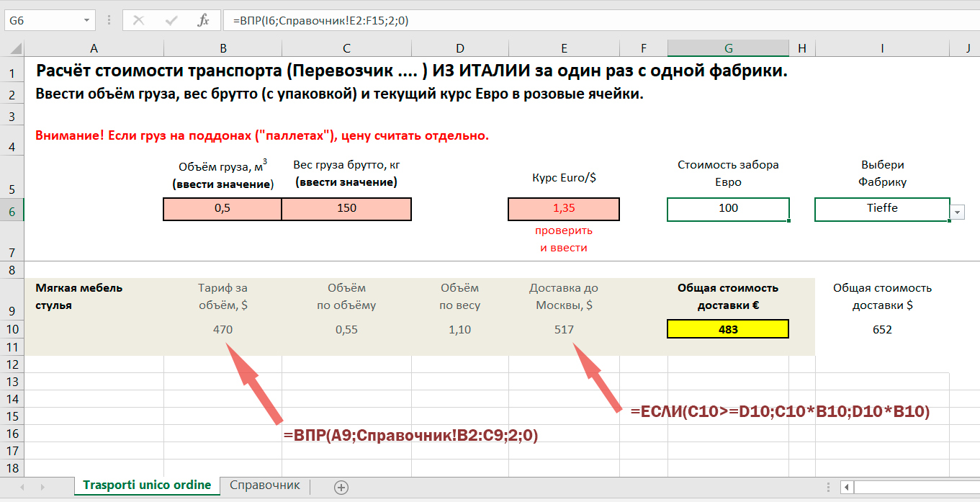Image resolution: width=980 pixels, height=502 pixels.
Task: Click row 10 header
Action: coord(12,329)
